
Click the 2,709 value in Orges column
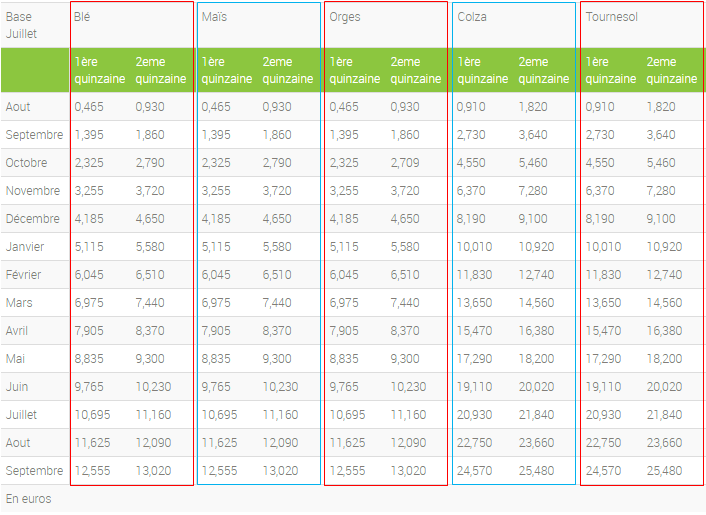pos(404,163)
